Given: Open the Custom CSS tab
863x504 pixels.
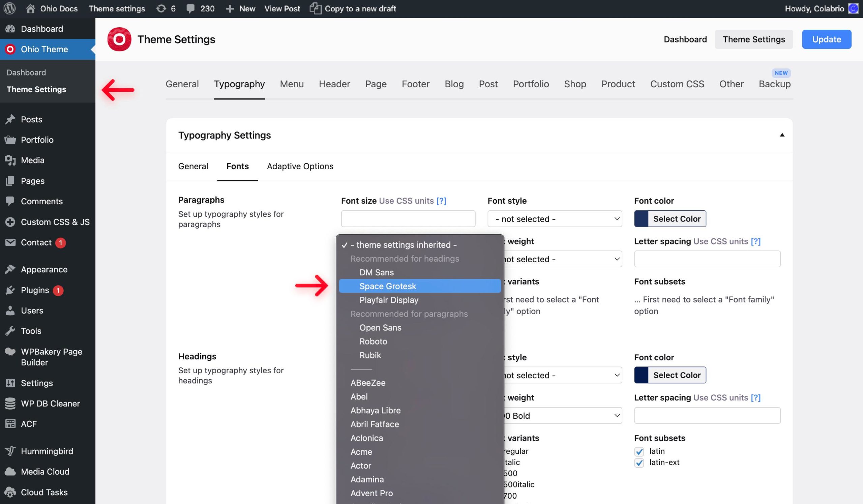Looking at the screenshot, I should click(677, 84).
